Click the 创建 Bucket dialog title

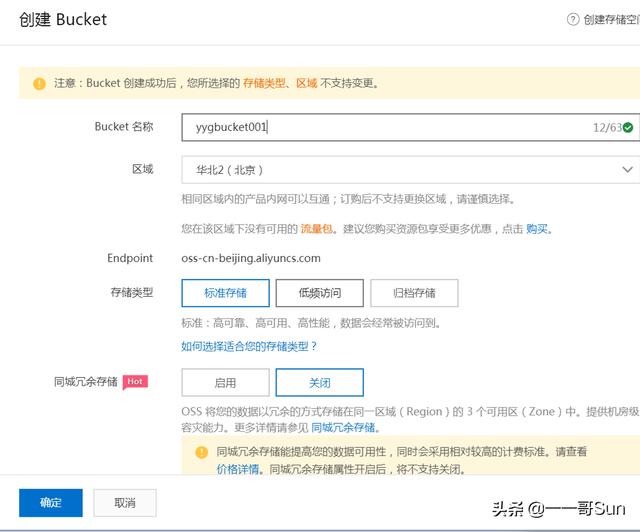tap(63, 20)
